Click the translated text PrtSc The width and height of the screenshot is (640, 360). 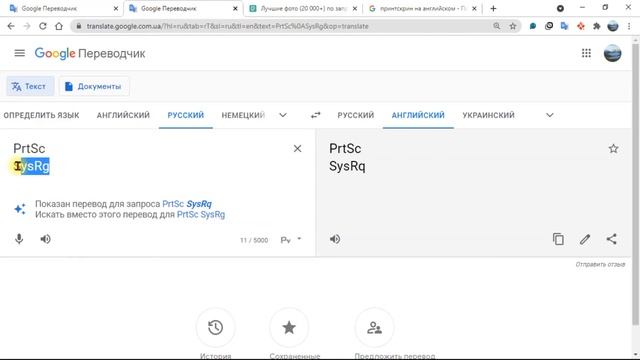click(x=345, y=149)
